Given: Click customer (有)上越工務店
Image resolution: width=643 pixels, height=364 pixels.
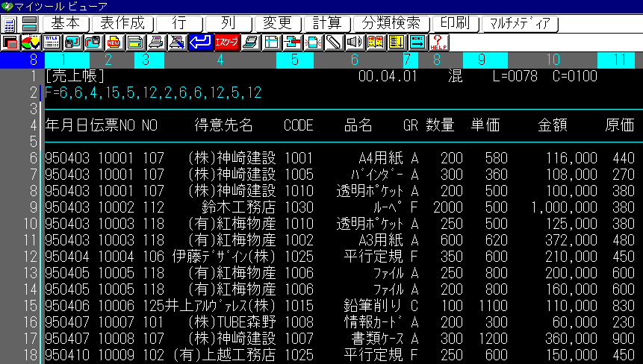Looking at the screenshot, I should coord(224,355).
